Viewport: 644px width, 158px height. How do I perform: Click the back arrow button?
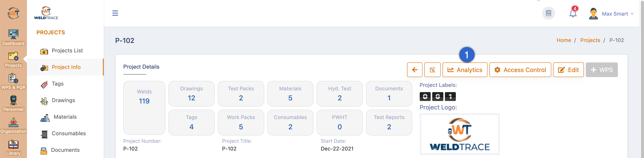415,70
